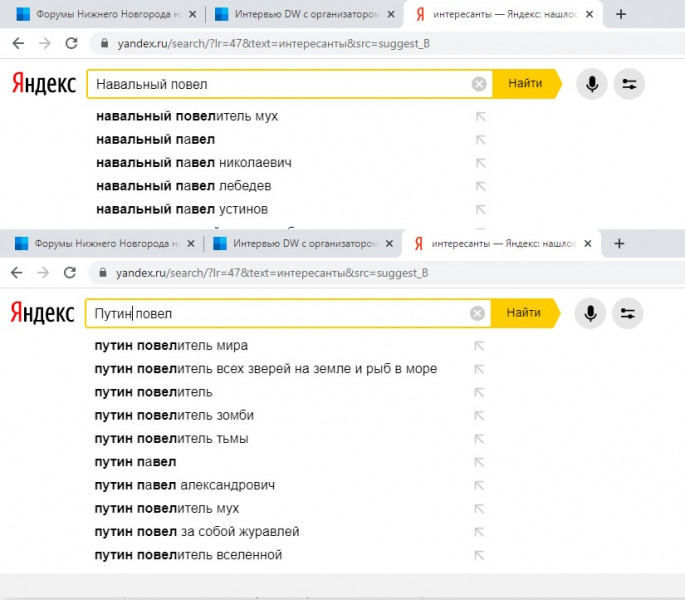This screenshot has width=685, height=600.
Task: Insert 'путин повел за собой журавлей' via arrow icon
Action: (479, 532)
